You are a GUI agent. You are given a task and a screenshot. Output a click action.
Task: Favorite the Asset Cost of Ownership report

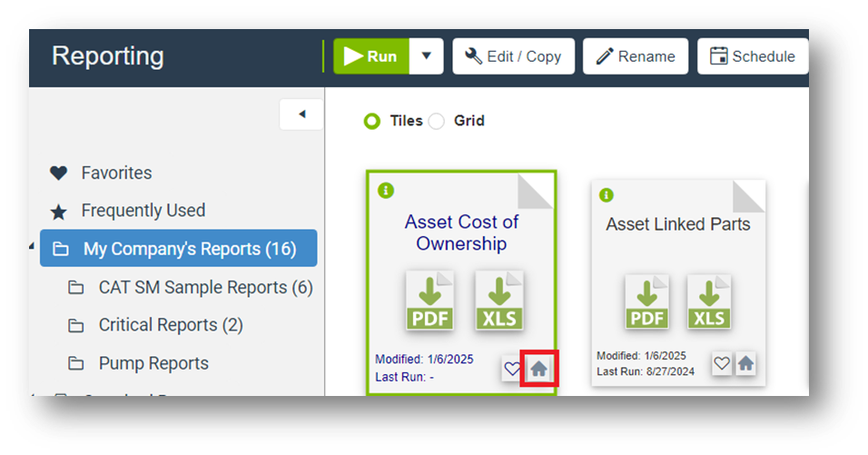pyautogui.click(x=512, y=369)
